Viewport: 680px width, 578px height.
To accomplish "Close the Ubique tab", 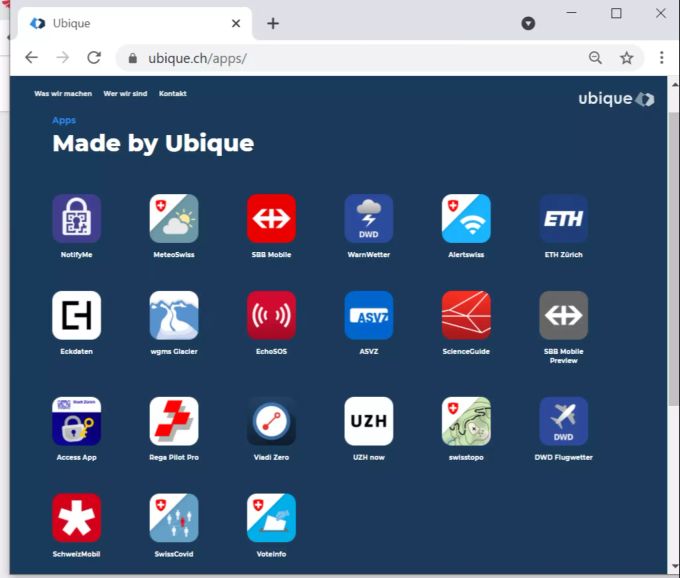I will coord(236,23).
